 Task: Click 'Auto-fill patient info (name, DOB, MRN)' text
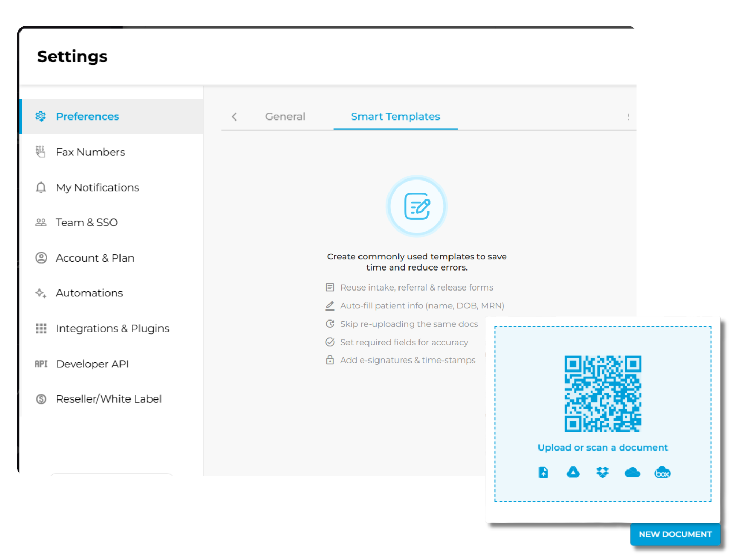[422, 306]
